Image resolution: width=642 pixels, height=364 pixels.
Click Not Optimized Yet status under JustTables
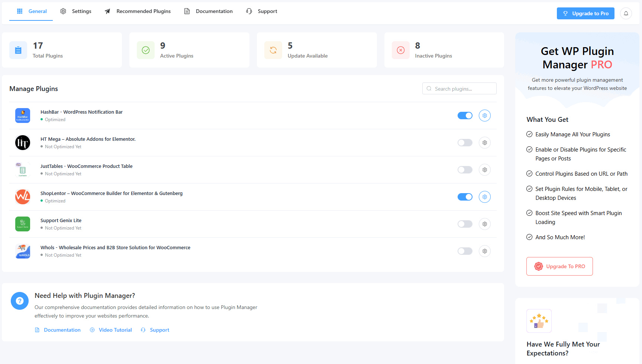click(61, 174)
